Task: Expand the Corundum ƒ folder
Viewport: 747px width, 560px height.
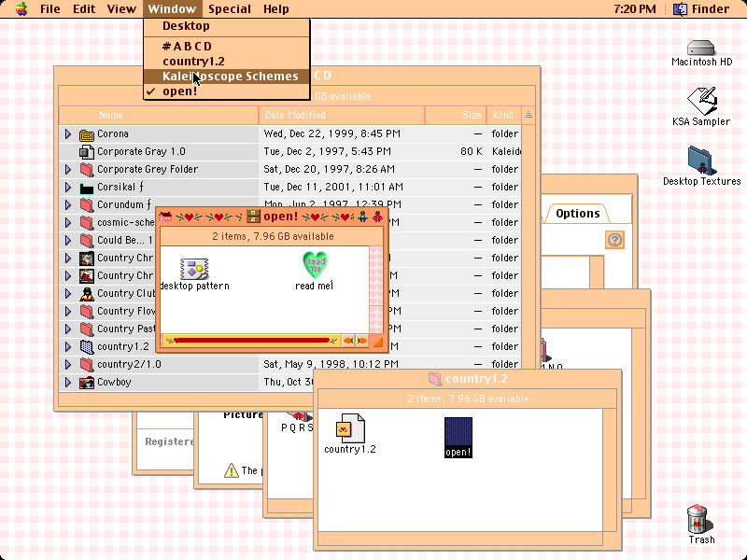Action: 68,204
